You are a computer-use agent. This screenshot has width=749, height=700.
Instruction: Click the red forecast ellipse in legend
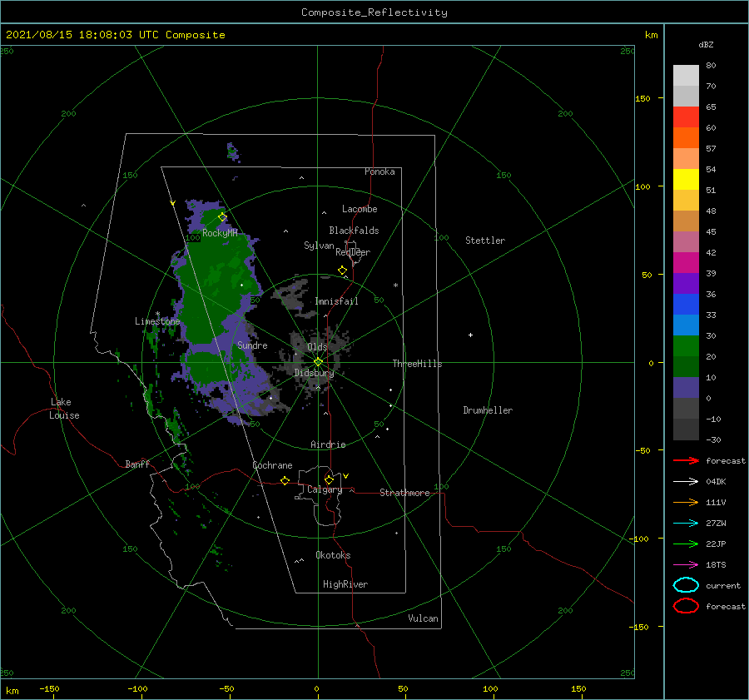tap(686, 606)
